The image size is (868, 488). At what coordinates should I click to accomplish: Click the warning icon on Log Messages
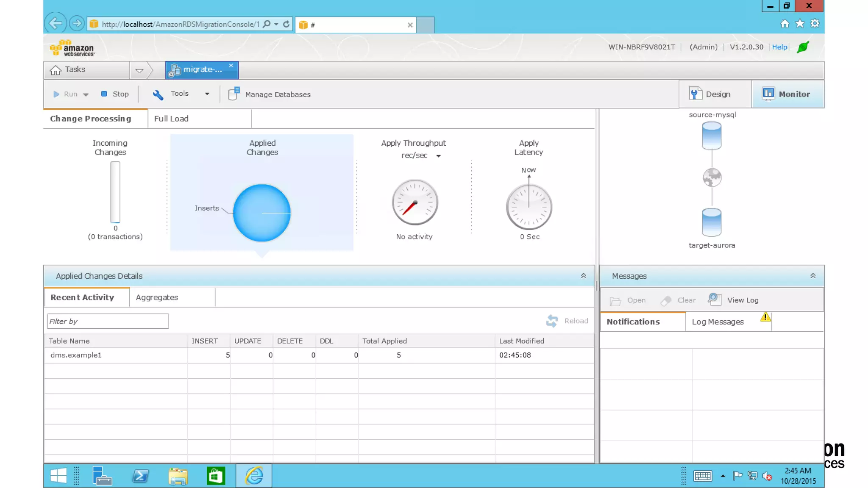[x=765, y=317]
